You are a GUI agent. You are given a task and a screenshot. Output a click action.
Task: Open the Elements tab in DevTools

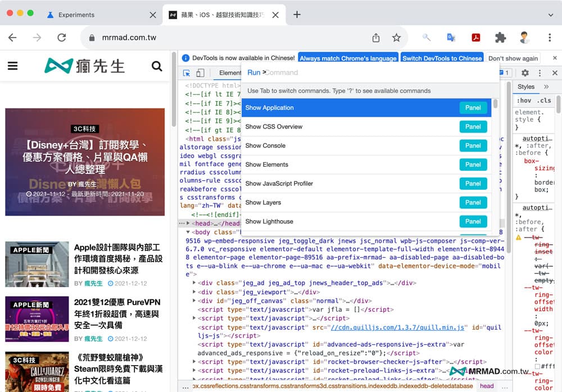point(230,73)
